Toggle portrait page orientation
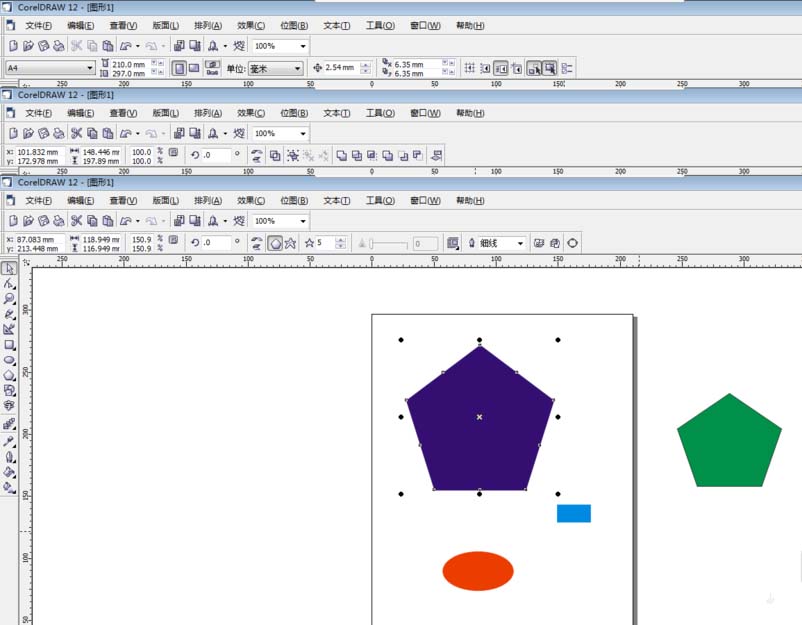The image size is (802, 625). (180, 67)
